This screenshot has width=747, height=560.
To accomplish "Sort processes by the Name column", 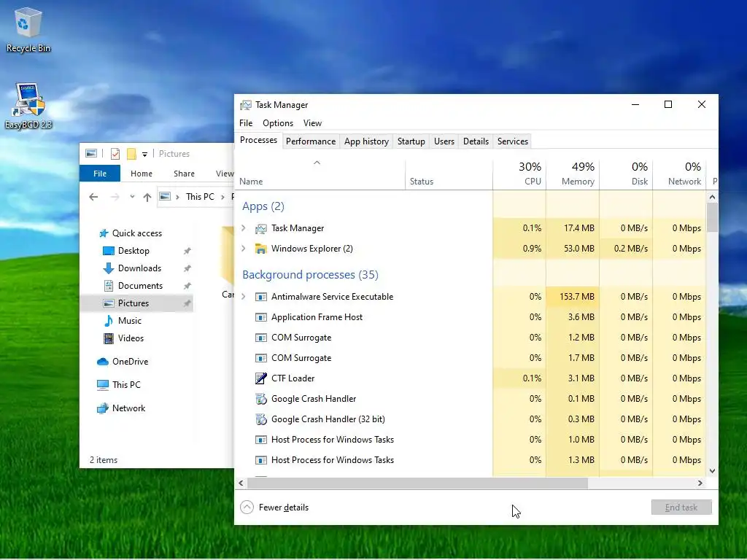I will click(x=320, y=174).
